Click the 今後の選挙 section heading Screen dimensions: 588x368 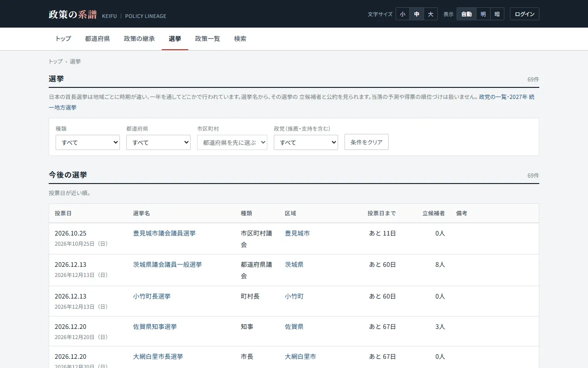point(68,175)
